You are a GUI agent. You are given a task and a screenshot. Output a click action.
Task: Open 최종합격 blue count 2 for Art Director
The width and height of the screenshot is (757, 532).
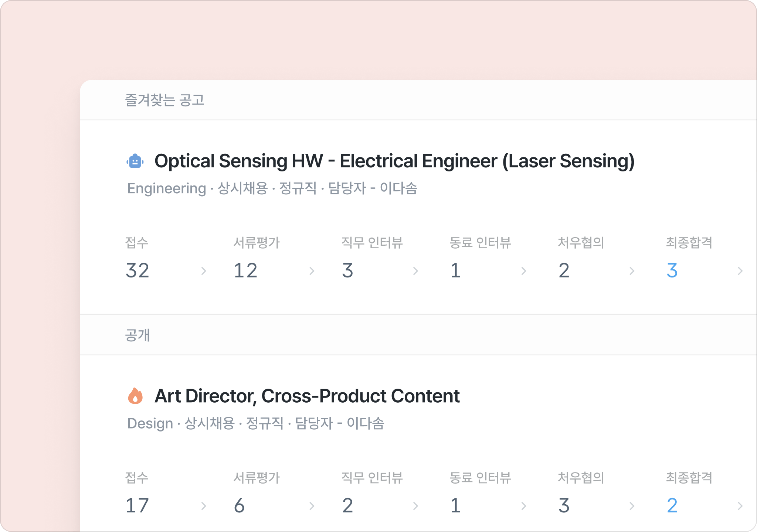[672, 505]
